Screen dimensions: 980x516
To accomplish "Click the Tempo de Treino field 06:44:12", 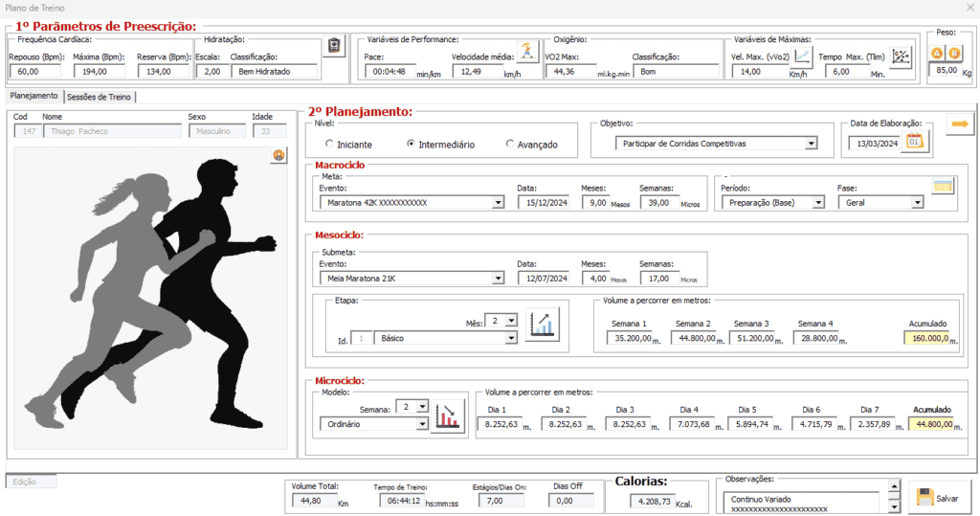I will point(402,501).
